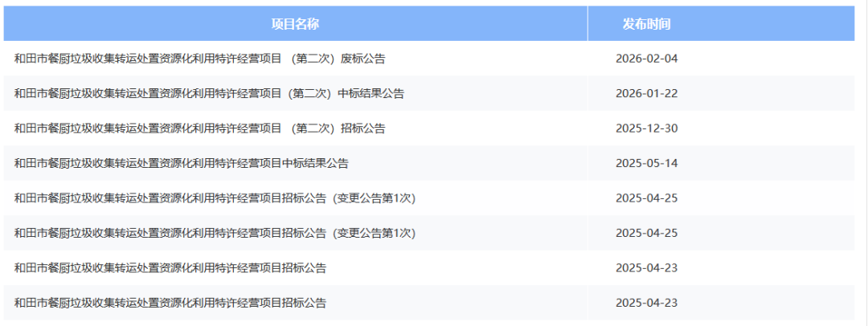The width and height of the screenshot is (868, 326).
Task: Click the date 2026-02-04
Action: pyautogui.click(x=646, y=59)
